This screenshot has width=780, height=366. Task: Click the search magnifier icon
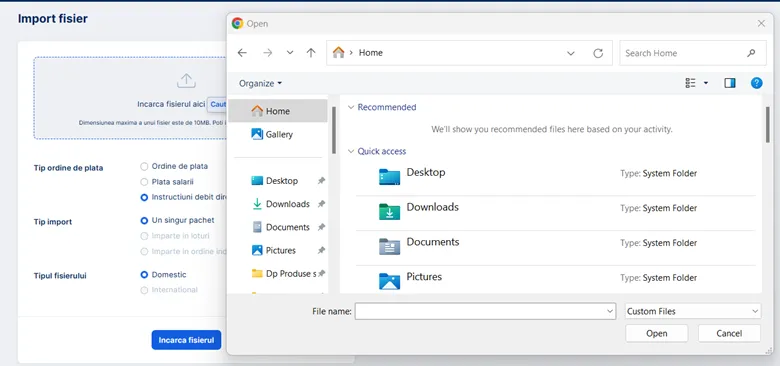[x=751, y=53]
